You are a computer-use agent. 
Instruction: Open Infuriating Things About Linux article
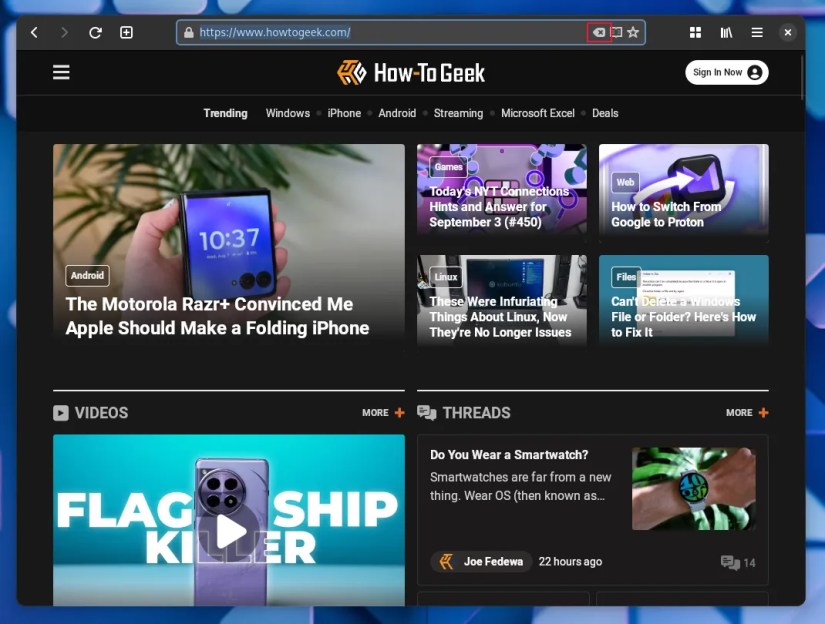[500, 317]
